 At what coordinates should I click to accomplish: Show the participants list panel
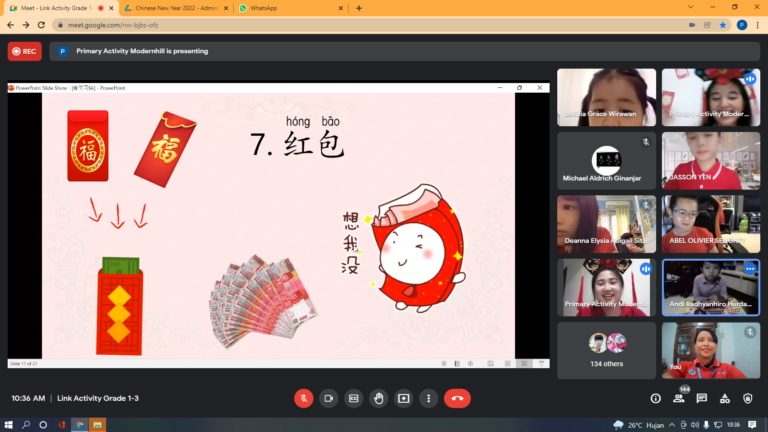pos(679,398)
